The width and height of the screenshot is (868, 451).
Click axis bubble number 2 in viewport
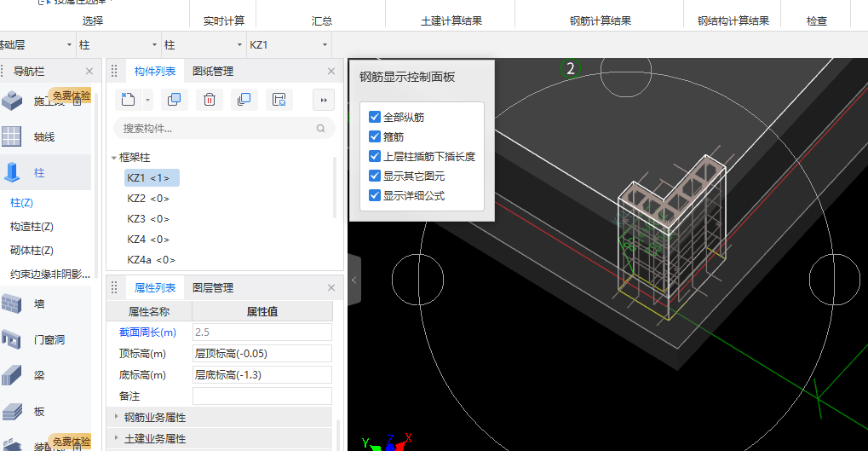point(570,69)
